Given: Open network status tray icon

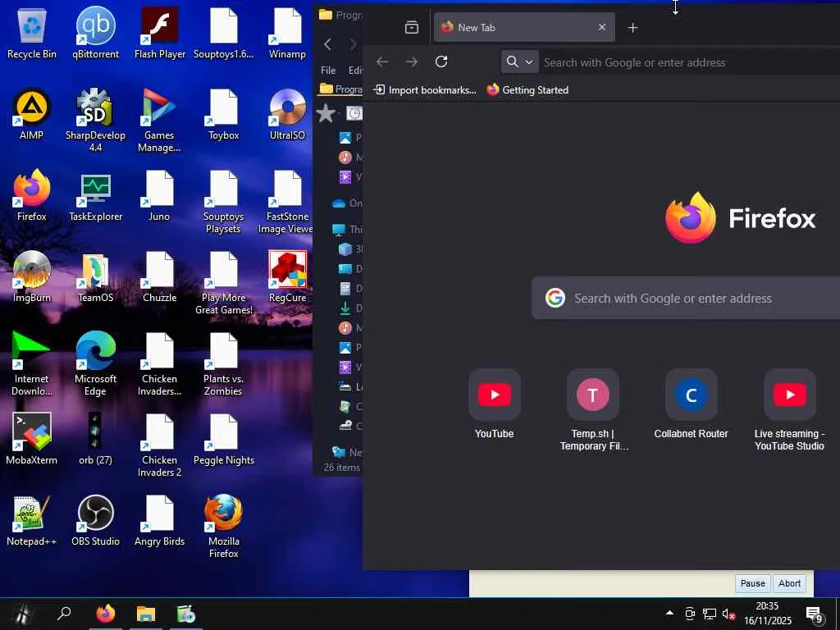Looking at the screenshot, I should tap(710, 614).
